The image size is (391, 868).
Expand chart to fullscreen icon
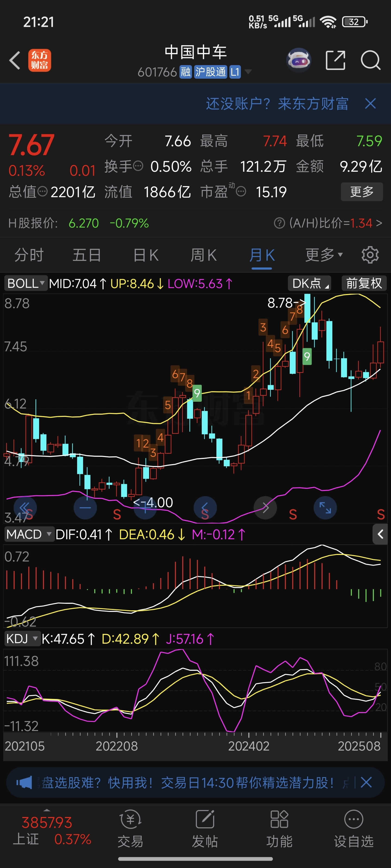pyautogui.click(x=325, y=508)
